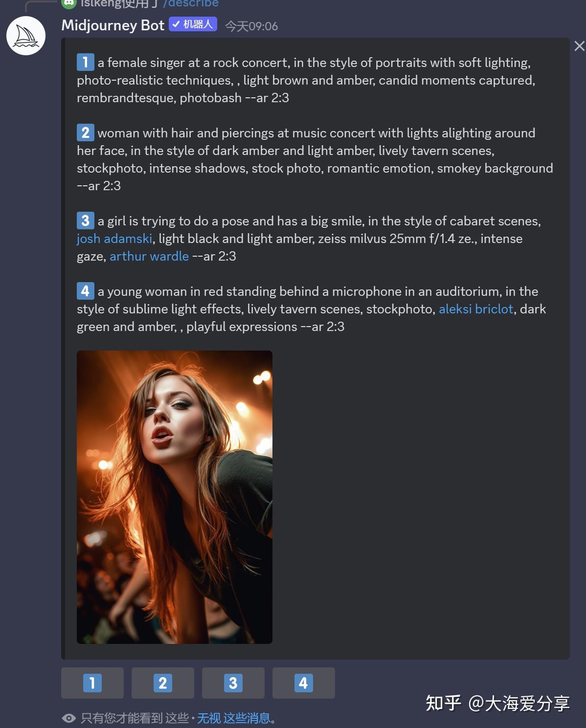Open the aleksi briclot link
Image resolution: width=586 pixels, height=728 pixels.
(x=476, y=309)
